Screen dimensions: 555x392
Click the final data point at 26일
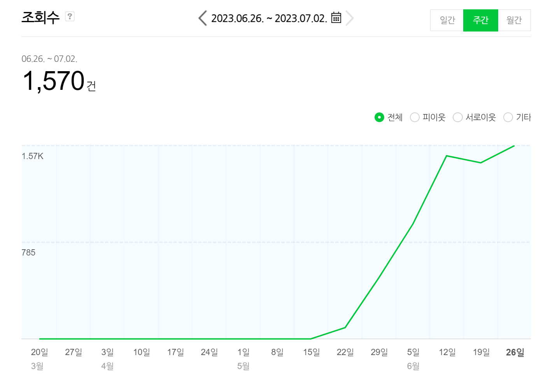pyautogui.click(x=514, y=146)
